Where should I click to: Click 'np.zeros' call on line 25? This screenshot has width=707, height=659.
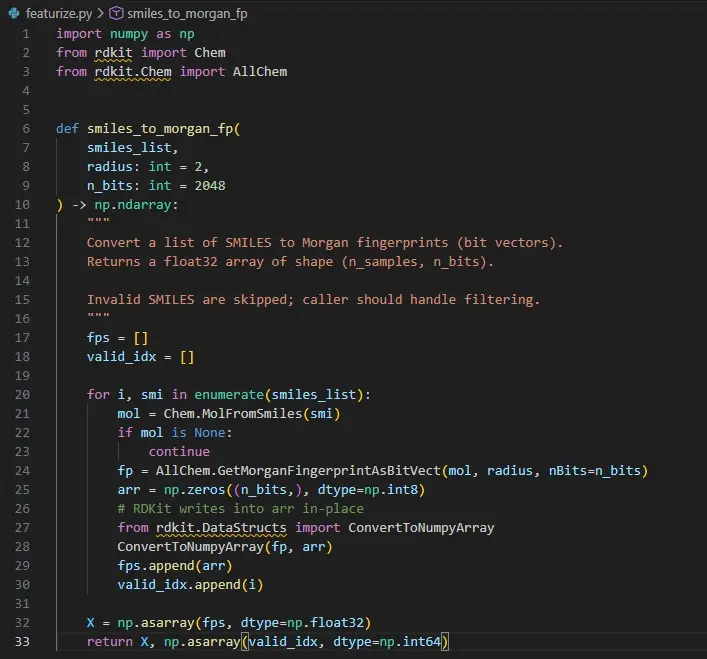[194, 490]
